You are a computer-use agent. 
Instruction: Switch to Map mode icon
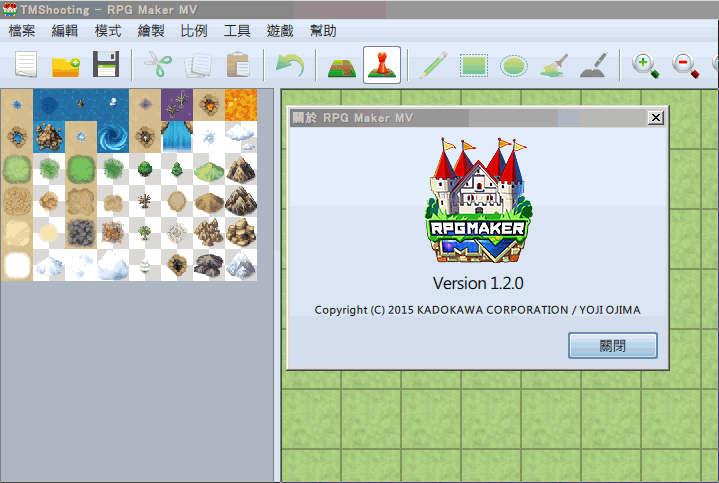[x=342, y=67]
